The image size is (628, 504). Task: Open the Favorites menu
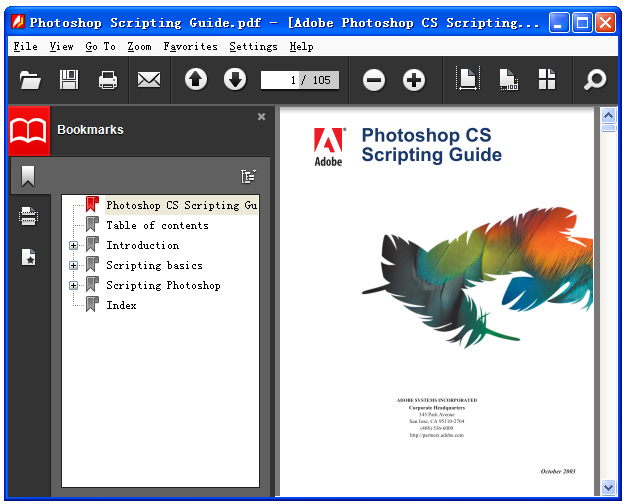coord(190,46)
